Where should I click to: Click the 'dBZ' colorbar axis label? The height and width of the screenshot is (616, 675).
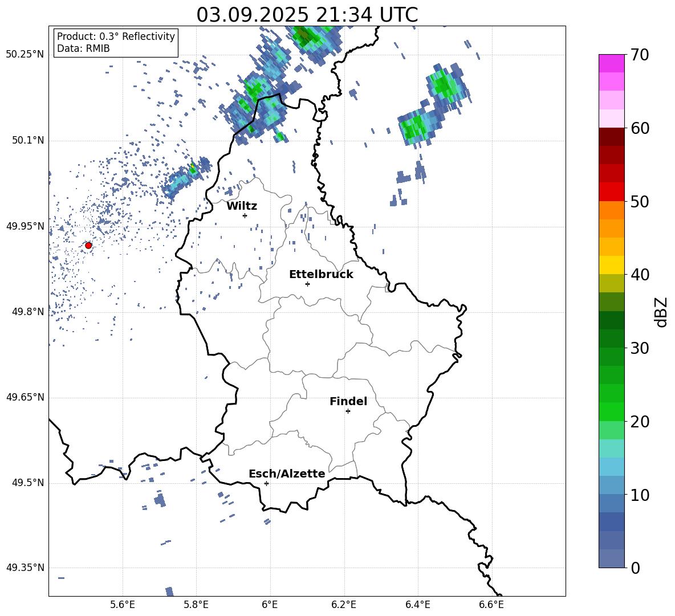[x=662, y=312]
